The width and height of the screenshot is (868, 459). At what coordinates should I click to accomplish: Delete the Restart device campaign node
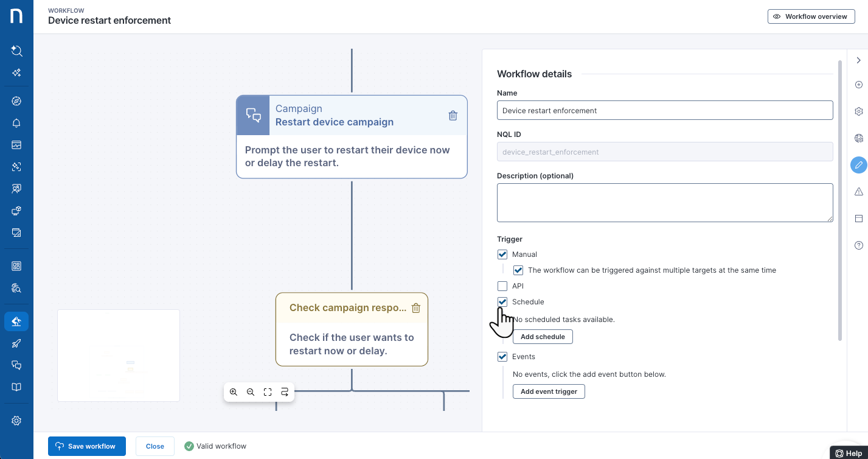coord(453,116)
